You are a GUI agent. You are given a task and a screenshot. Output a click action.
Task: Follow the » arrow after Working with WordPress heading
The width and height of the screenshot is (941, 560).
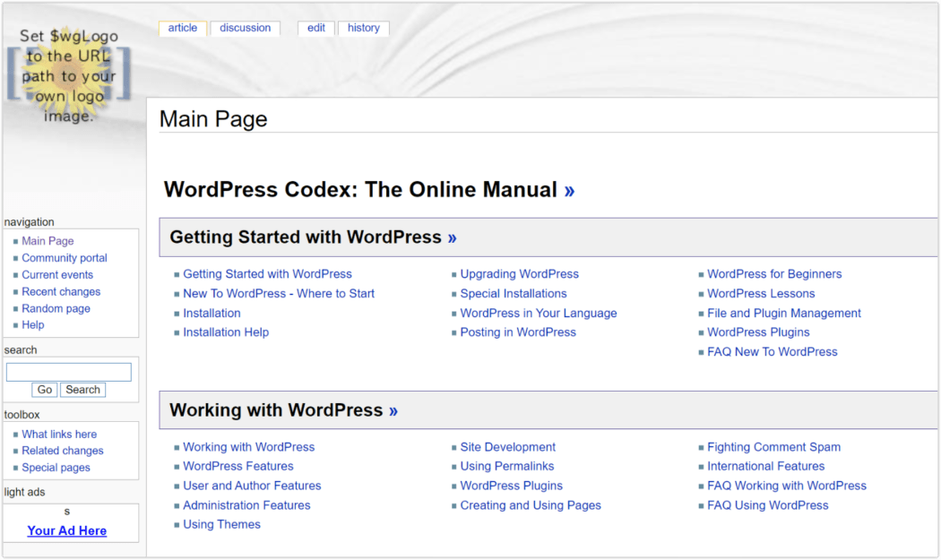pyautogui.click(x=393, y=411)
